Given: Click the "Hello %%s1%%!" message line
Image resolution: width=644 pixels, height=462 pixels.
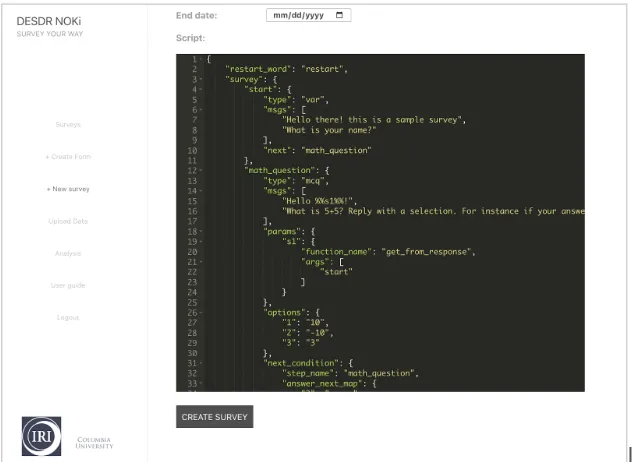Looking at the screenshot, I should click(x=319, y=201).
